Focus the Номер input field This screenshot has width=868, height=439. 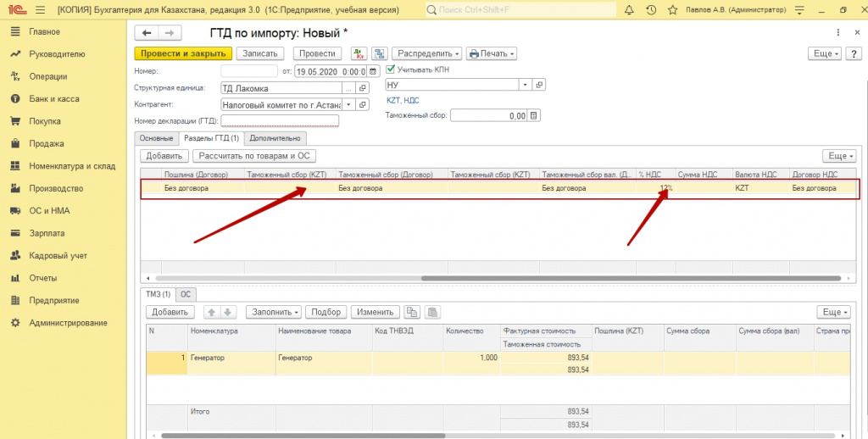point(249,71)
